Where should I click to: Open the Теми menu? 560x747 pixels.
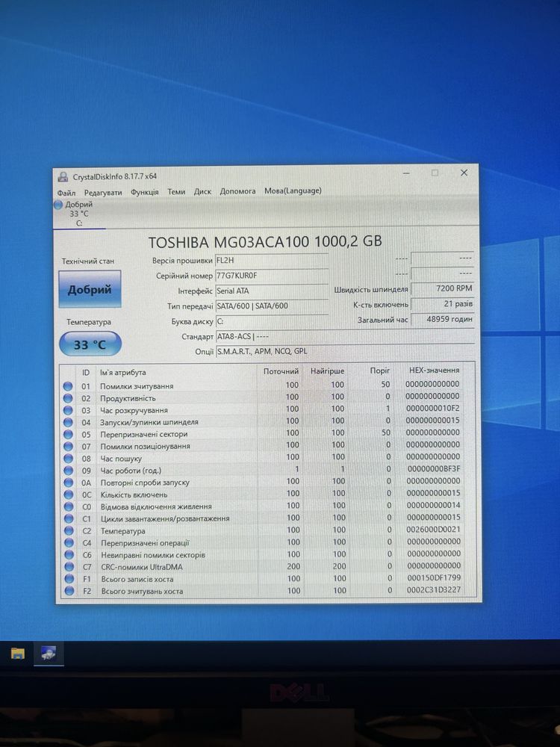pos(176,191)
